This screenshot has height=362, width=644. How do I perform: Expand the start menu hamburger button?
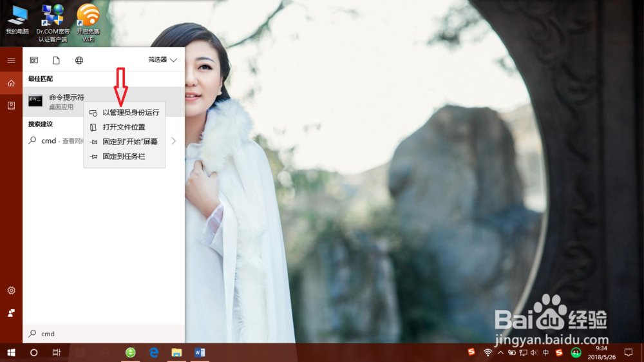[11, 61]
